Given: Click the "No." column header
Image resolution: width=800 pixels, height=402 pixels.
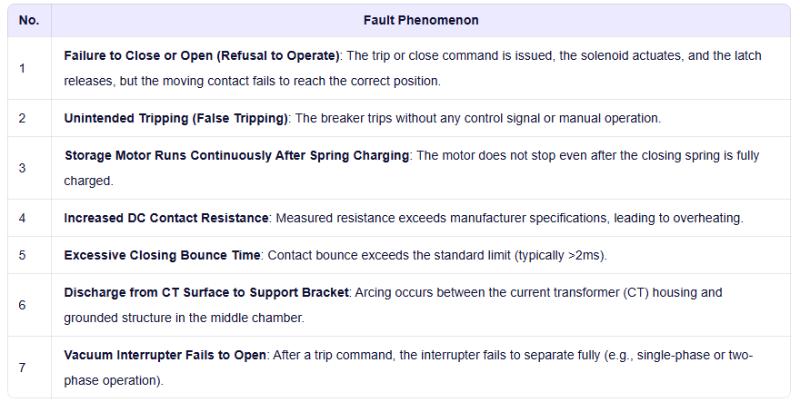Looking at the screenshot, I should click(x=29, y=20).
